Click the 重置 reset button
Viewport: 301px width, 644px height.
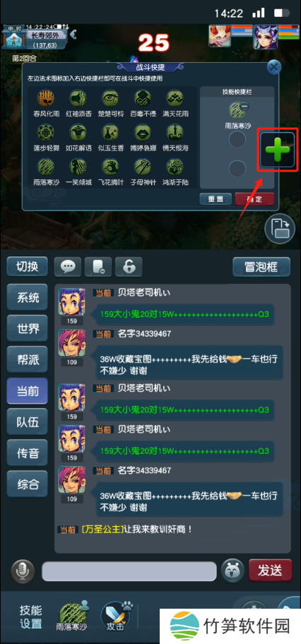pyautogui.click(x=215, y=199)
